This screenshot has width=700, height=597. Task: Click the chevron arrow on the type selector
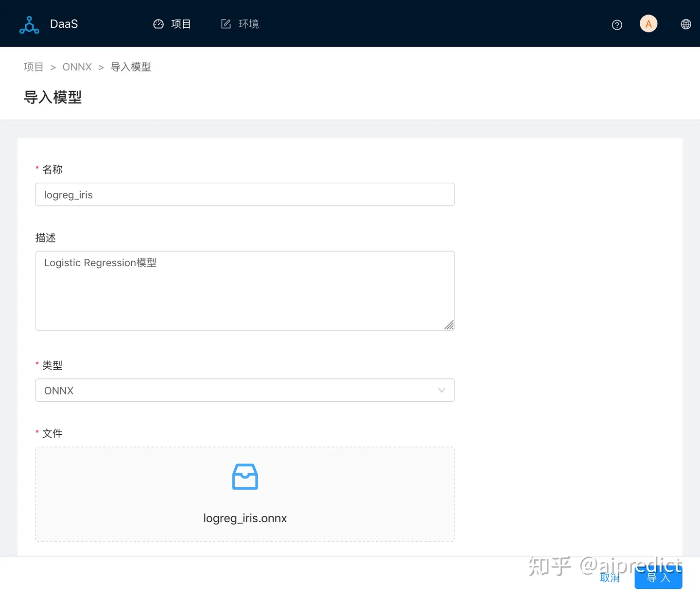click(x=441, y=390)
